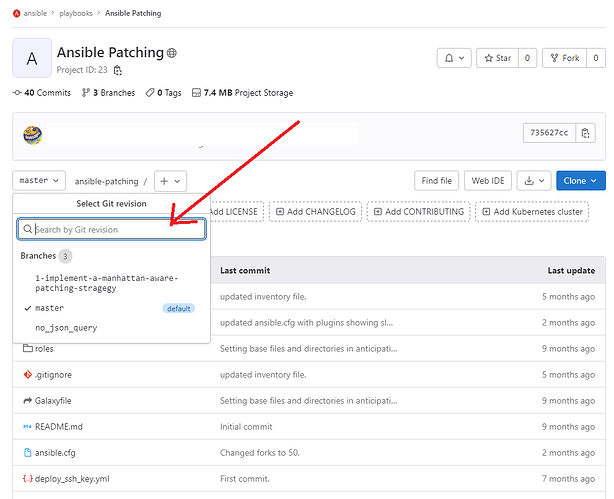The image size is (614, 499).
Task: Select branch 1-implement-a-manhattan-aware-patching-stragegy
Action: [x=107, y=283]
